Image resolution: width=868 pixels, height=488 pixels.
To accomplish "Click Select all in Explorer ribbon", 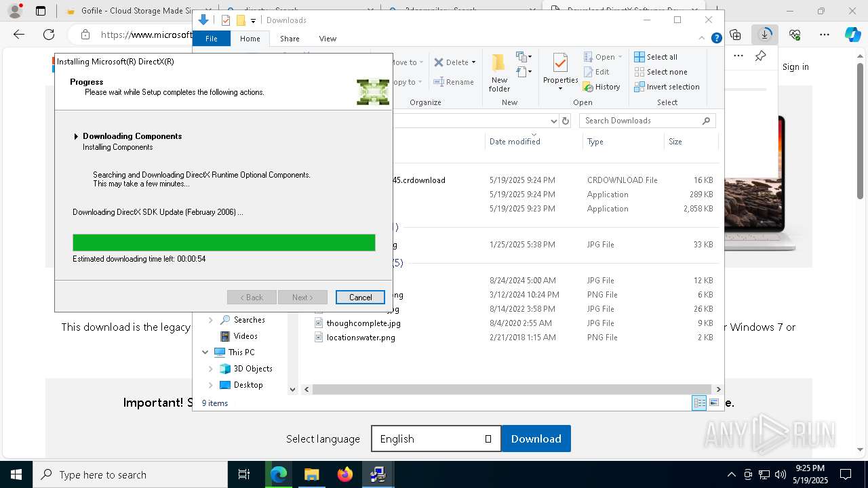I will tap(655, 57).
